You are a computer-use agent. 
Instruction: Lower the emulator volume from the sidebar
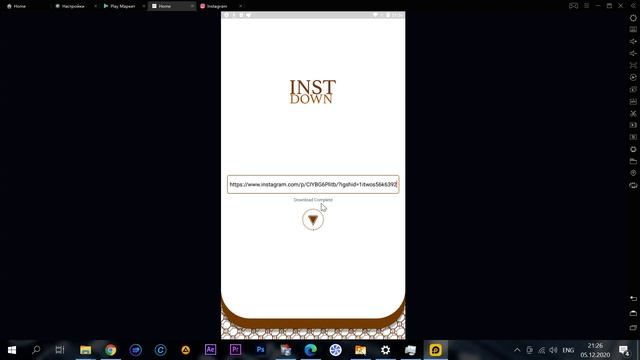633,53
